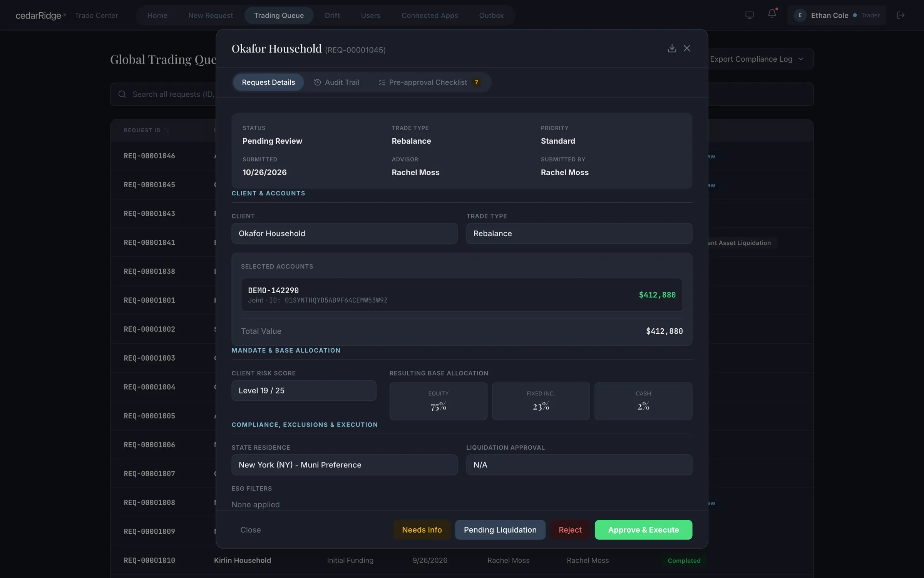Click the cedarRidge logo

point(40,15)
